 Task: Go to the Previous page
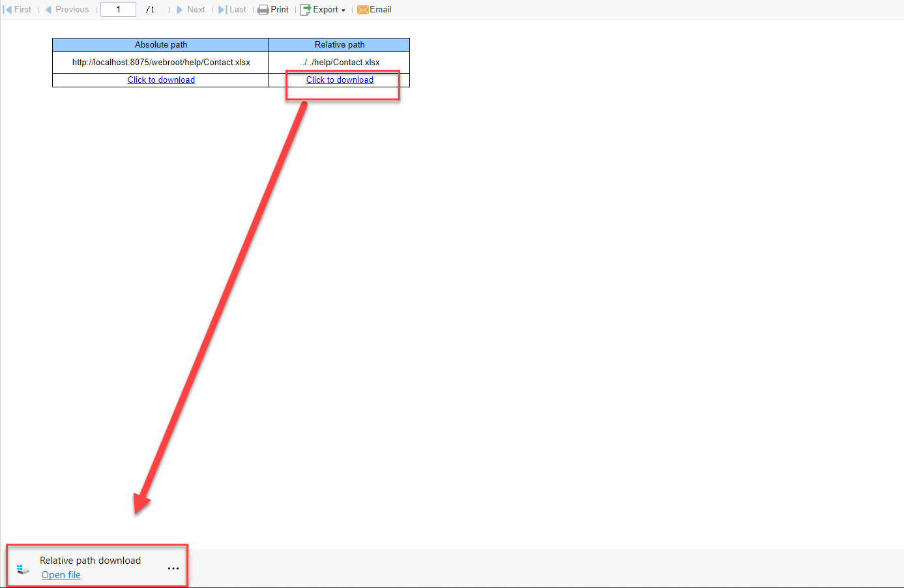coord(67,9)
